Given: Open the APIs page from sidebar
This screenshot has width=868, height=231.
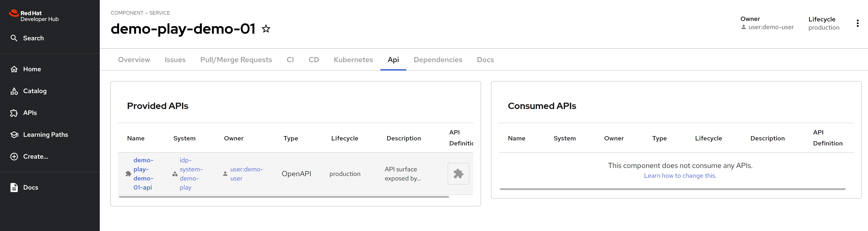Looking at the screenshot, I should tap(30, 113).
